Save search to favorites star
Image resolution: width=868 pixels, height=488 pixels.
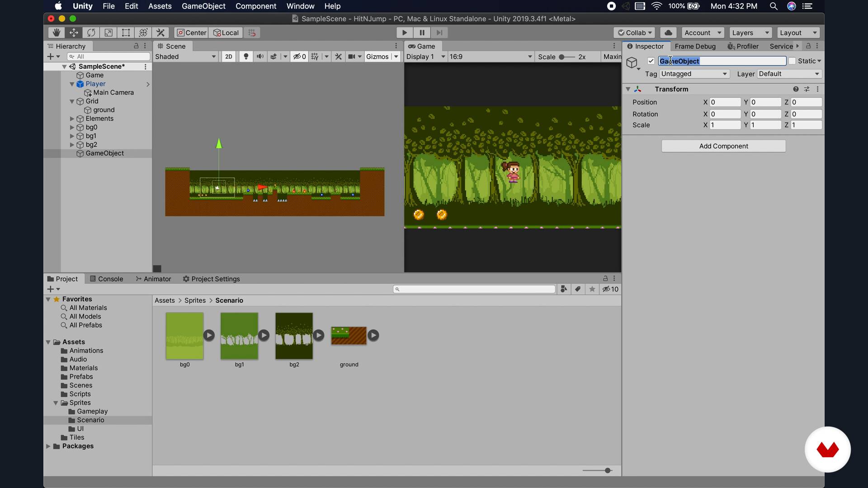(592, 289)
